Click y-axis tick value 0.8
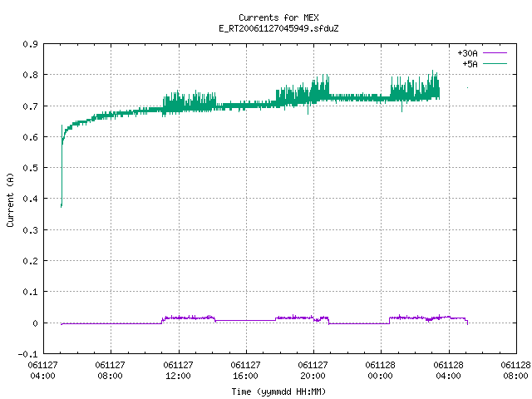532x399 pixels. (x=30, y=75)
